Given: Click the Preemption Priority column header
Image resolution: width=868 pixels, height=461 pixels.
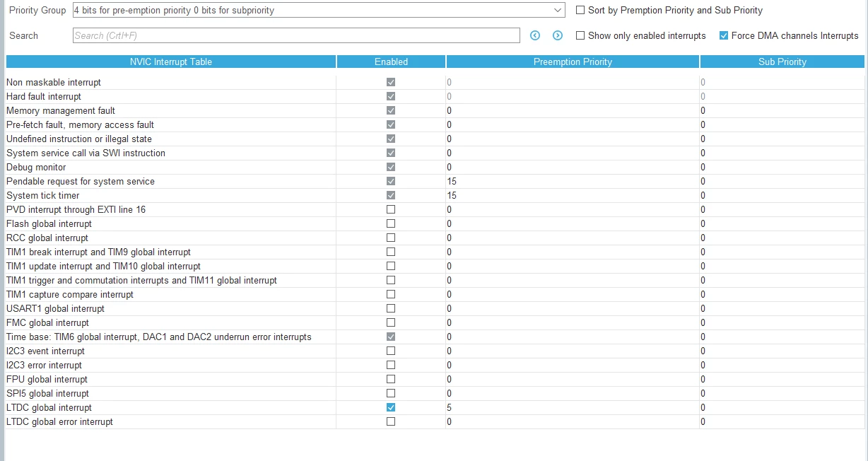Looking at the screenshot, I should tap(573, 62).
